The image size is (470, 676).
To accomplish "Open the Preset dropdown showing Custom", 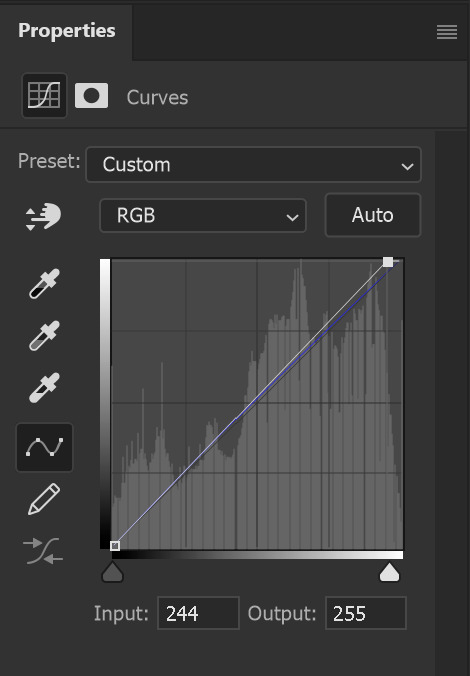I will point(254,165).
